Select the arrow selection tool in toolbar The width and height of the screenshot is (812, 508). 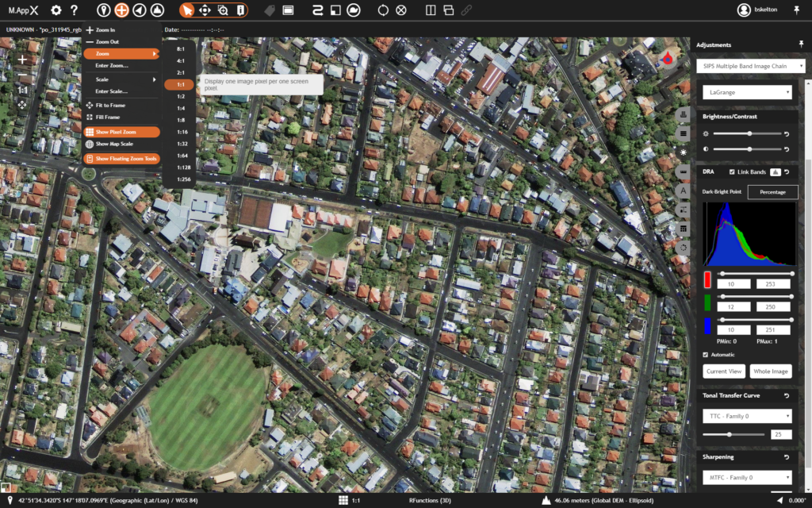pyautogui.click(x=186, y=10)
